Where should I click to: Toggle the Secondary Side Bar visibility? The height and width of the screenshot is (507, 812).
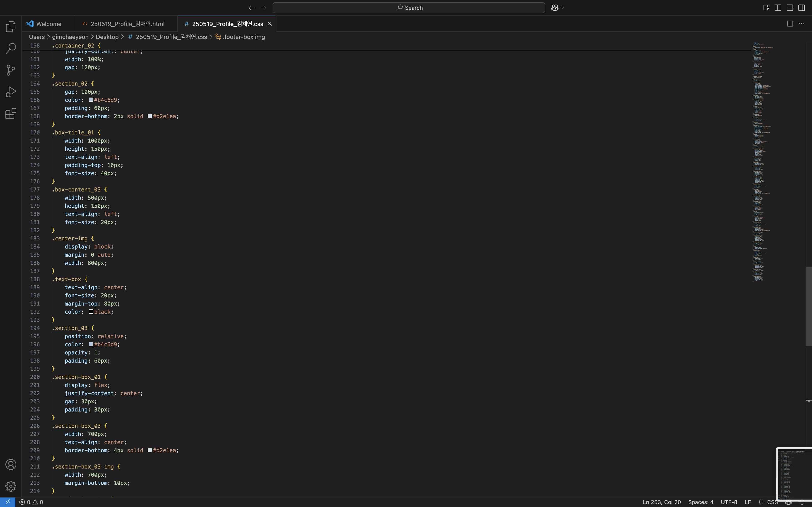pyautogui.click(x=801, y=8)
